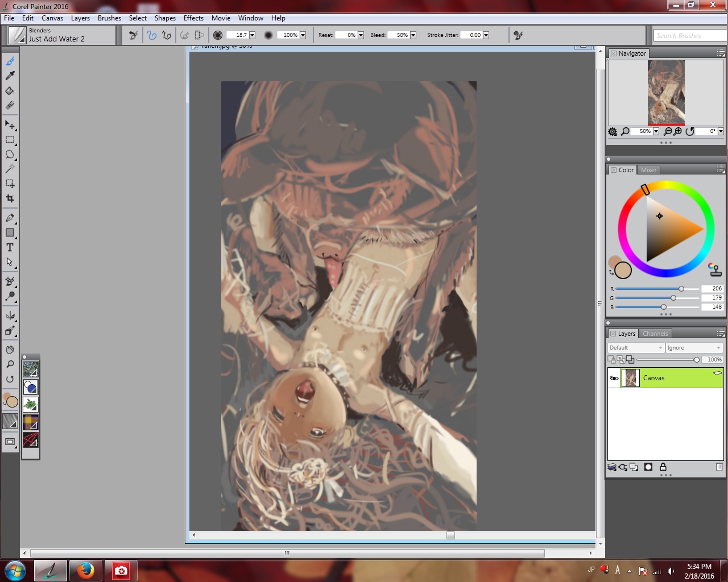728x582 pixels.
Task: Toggle Canvas layer visibility eye
Action: pos(614,378)
